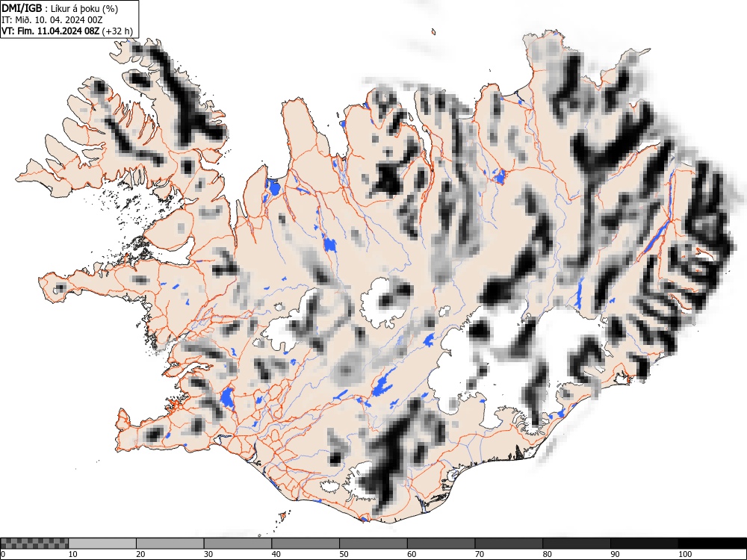
Task: Click the '100' label under the color scale
Action: (685, 554)
